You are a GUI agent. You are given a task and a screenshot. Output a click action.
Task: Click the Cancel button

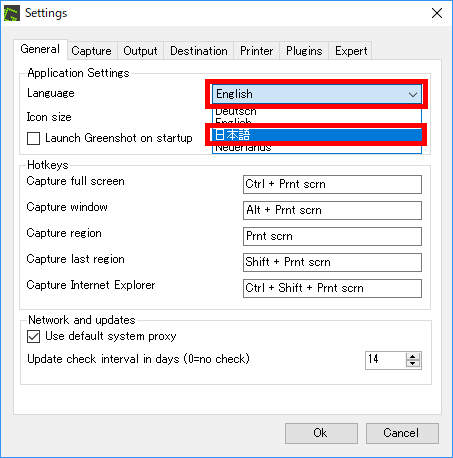402,433
